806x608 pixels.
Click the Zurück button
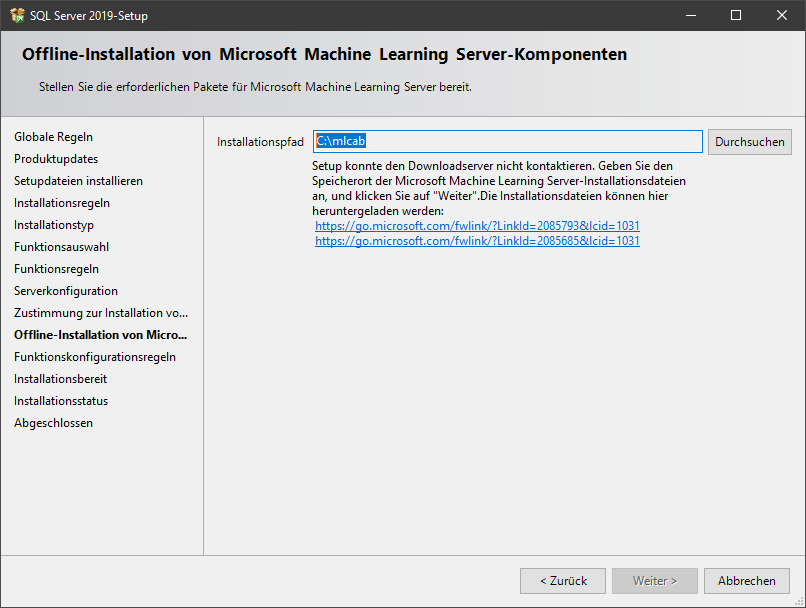tap(563, 581)
